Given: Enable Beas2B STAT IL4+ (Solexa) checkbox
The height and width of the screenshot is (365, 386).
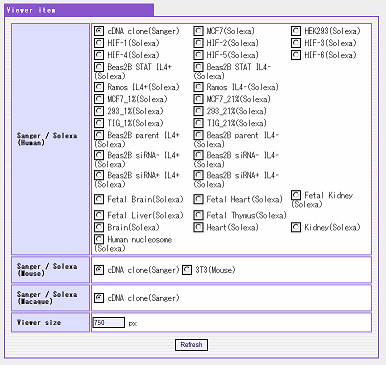Looking at the screenshot, I should 99,67.
